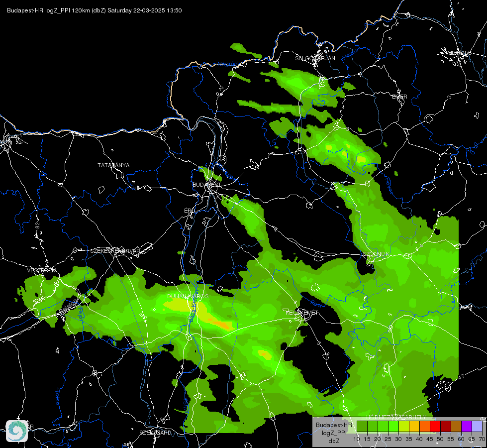Click the SZEKESFEHERVAR city label
This screenshot has height=448, width=487.
pyautogui.click(x=115, y=251)
